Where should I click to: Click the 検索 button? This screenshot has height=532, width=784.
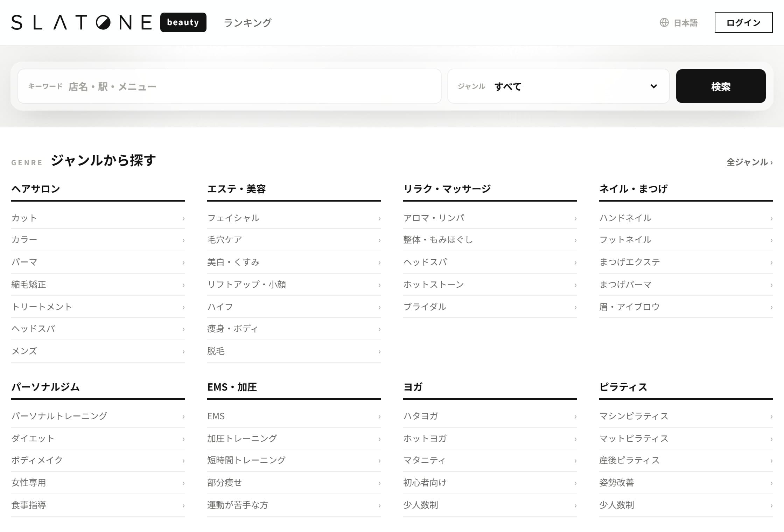721,86
